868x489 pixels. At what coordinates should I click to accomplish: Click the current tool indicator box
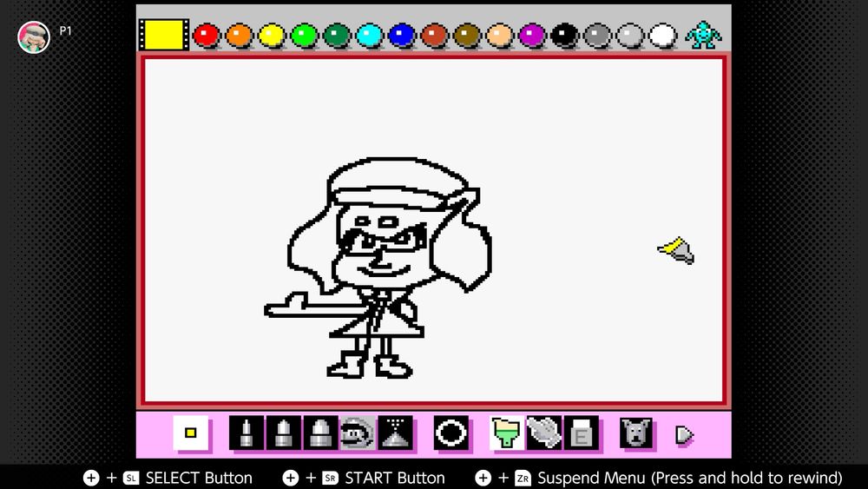point(191,433)
